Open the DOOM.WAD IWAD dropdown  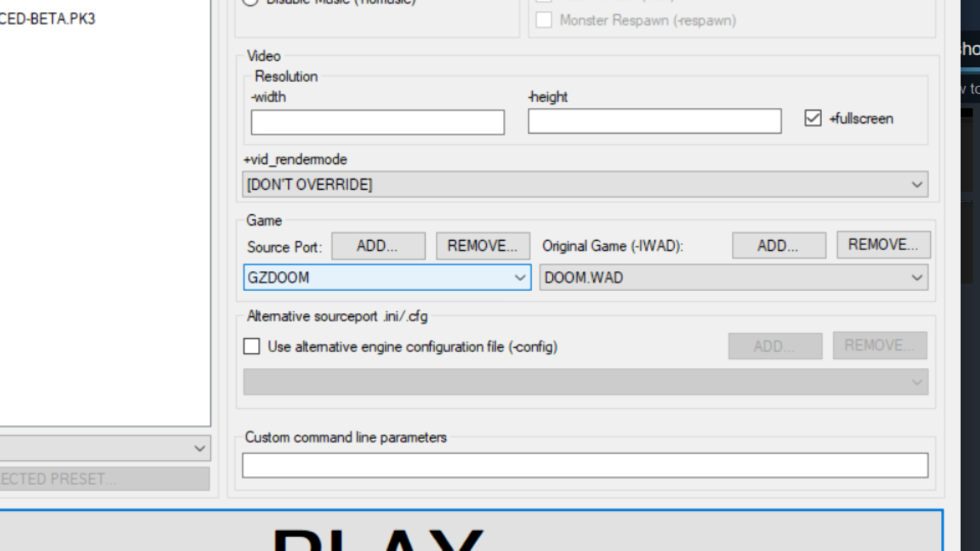click(733, 278)
